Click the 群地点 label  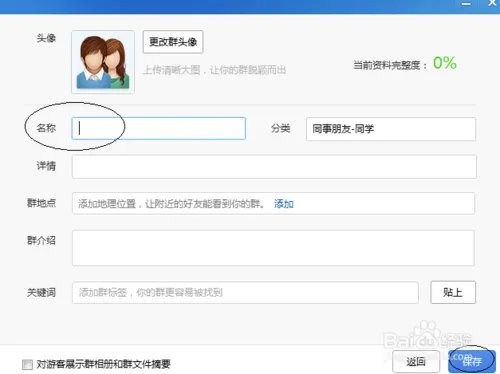(41, 203)
